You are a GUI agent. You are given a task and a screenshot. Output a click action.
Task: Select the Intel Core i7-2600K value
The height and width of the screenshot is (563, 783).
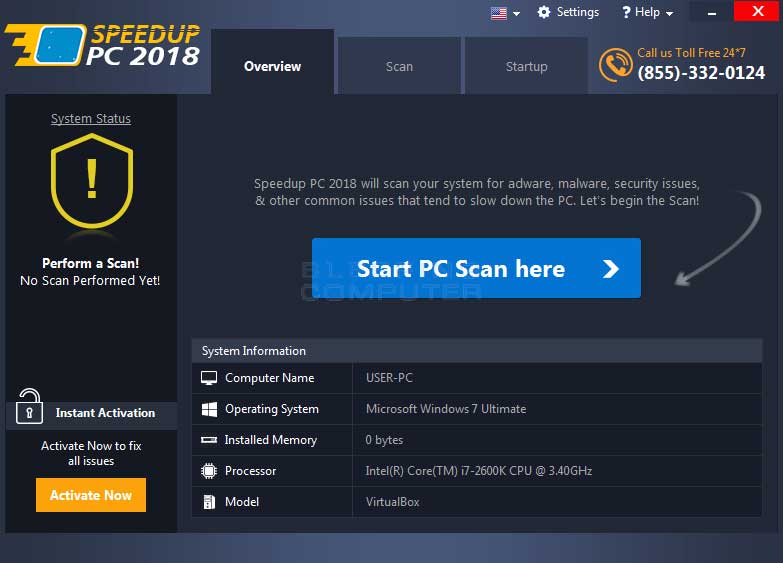pos(478,471)
